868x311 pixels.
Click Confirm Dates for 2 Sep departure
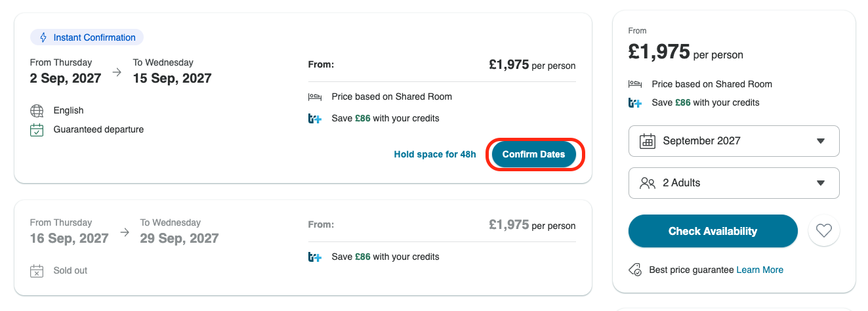tap(533, 154)
